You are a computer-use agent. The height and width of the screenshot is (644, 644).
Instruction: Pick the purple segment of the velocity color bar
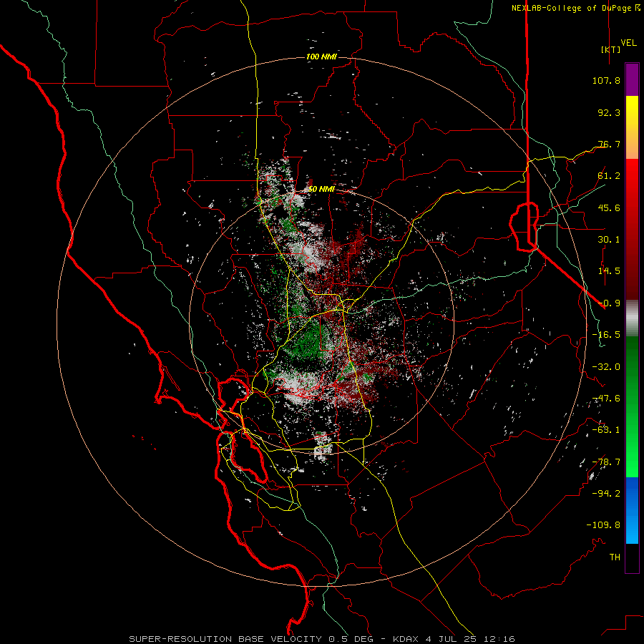coord(632,79)
